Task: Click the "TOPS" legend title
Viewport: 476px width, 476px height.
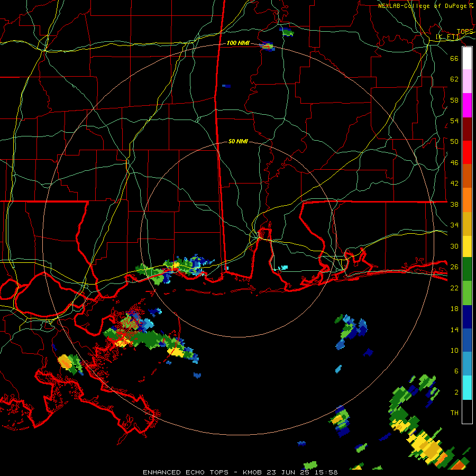Action: (x=465, y=32)
